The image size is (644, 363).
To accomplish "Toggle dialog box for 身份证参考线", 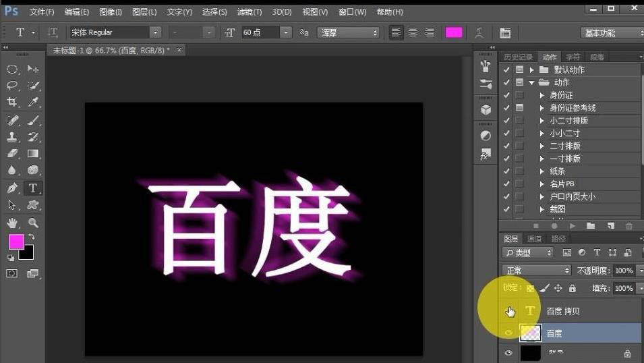I will click(519, 108).
